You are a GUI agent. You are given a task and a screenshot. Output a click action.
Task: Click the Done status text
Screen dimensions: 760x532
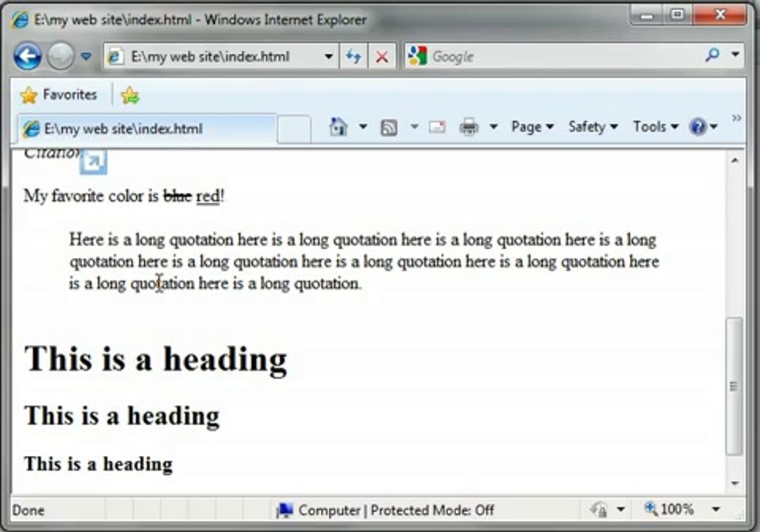28,510
